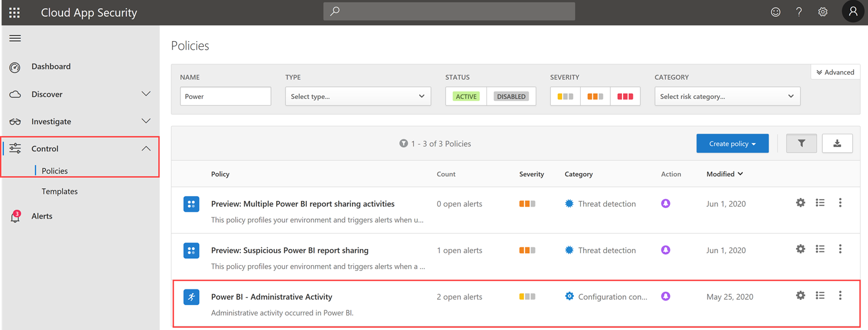This screenshot has height=330, width=868.
Task: Open the settings gear in header
Action: click(x=823, y=12)
